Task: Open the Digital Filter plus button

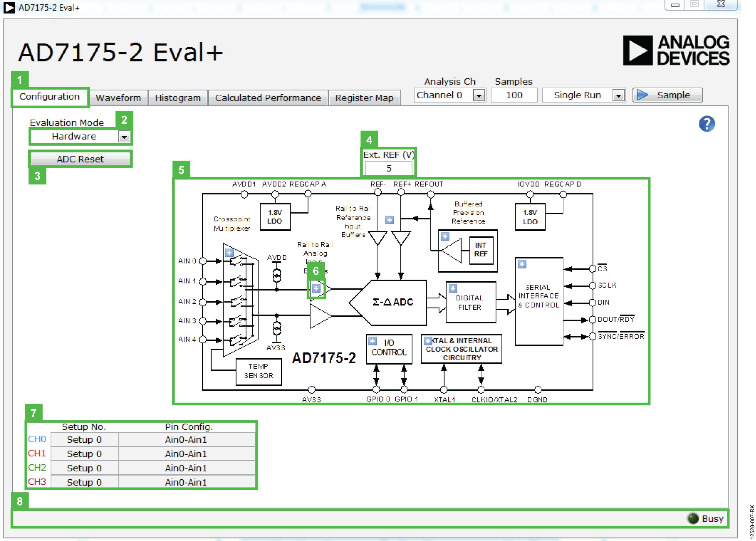Action: (453, 288)
